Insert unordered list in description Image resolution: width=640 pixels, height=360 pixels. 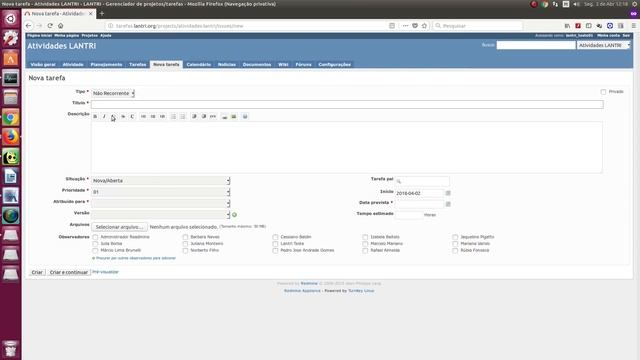tap(173, 117)
